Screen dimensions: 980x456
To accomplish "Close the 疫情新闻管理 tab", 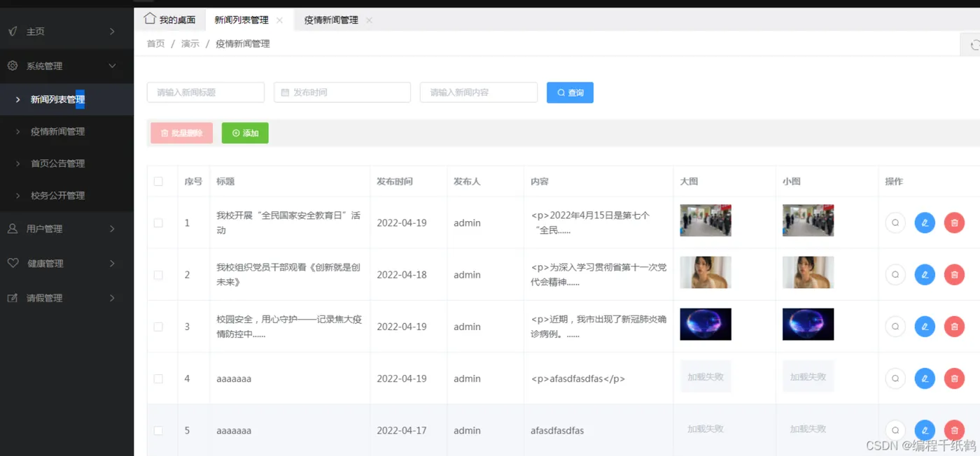I will 369,20.
